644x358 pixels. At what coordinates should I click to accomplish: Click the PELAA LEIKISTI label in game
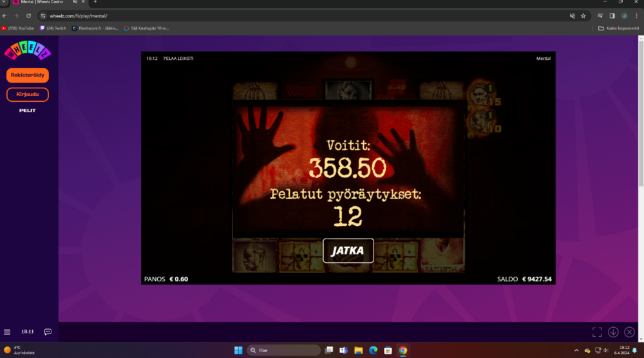pyautogui.click(x=178, y=59)
